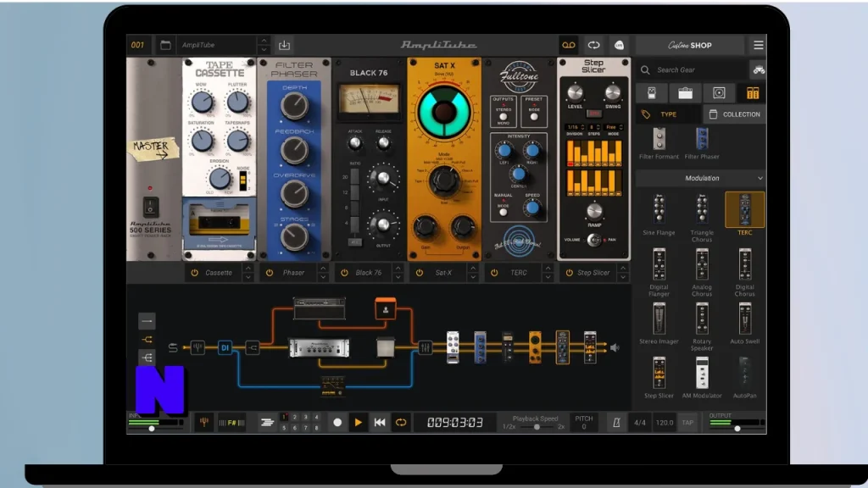This screenshot has width=868, height=488.
Task: Click the output level slider
Action: pos(737,429)
